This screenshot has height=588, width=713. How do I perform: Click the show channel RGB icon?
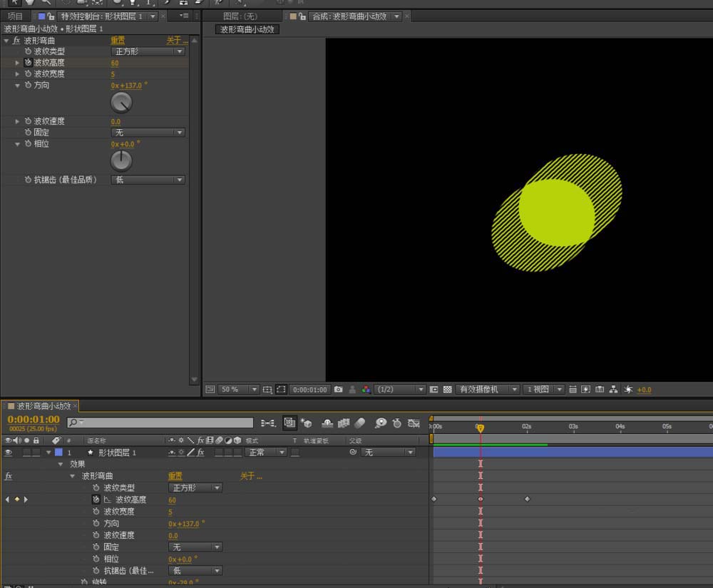(x=366, y=390)
